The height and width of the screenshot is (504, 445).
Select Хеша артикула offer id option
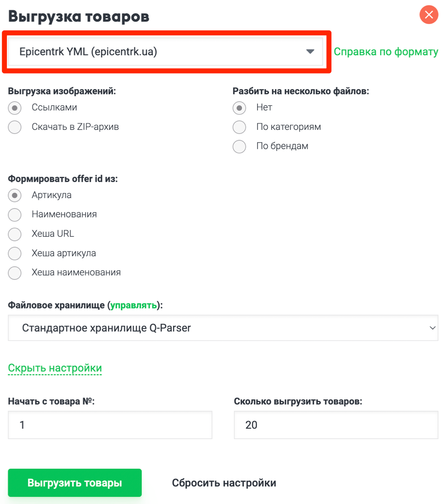(14, 253)
